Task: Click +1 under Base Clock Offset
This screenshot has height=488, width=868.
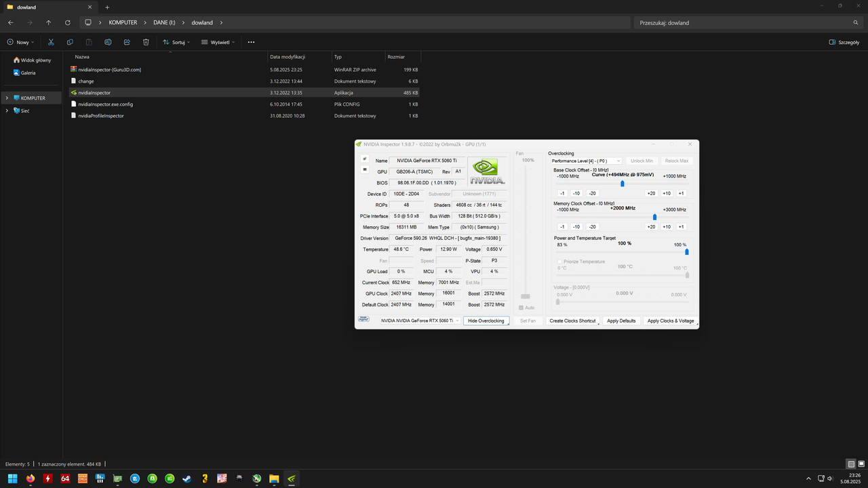Action: (x=682, y=193)
